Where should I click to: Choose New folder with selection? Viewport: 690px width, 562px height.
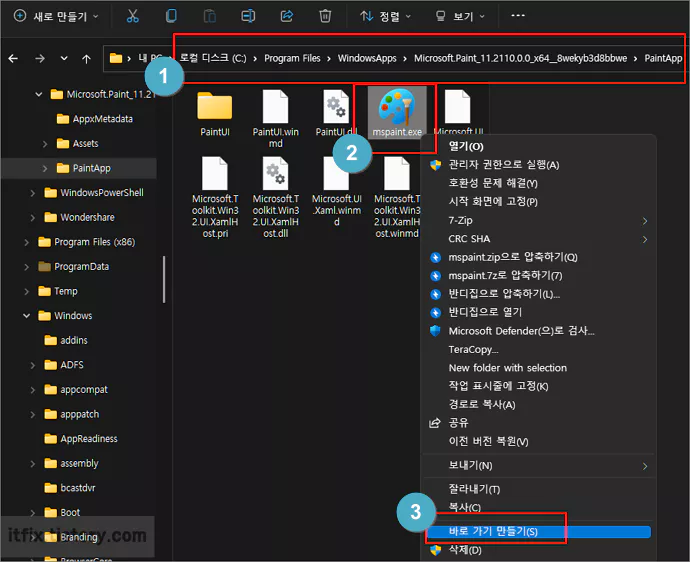pos(538,368)
